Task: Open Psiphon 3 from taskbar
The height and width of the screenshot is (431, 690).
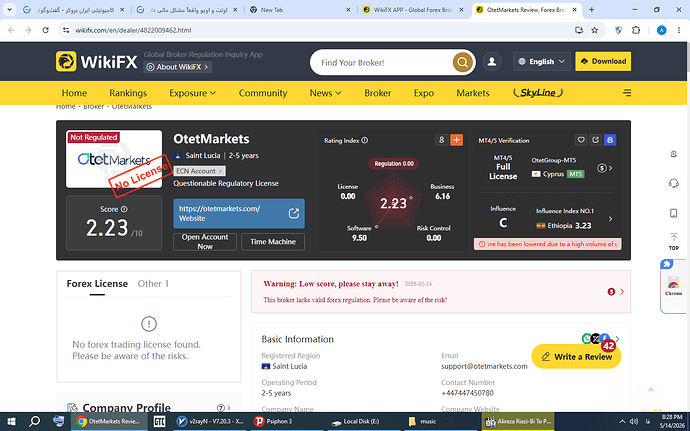Action: pos(273,421)
